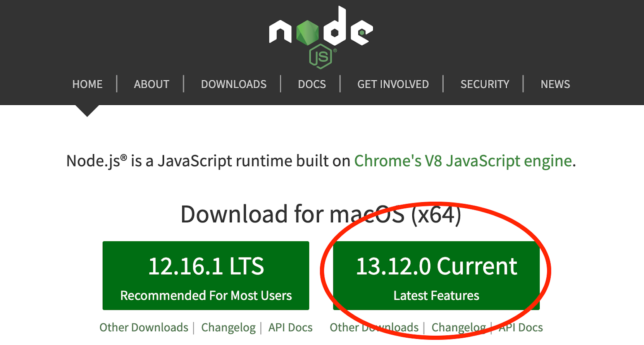This screenshot has width=644, height=345.
Task: Follow Chrome's V8 JavaScript engine link
Action: pyautogui.click(x=463, y=161)
